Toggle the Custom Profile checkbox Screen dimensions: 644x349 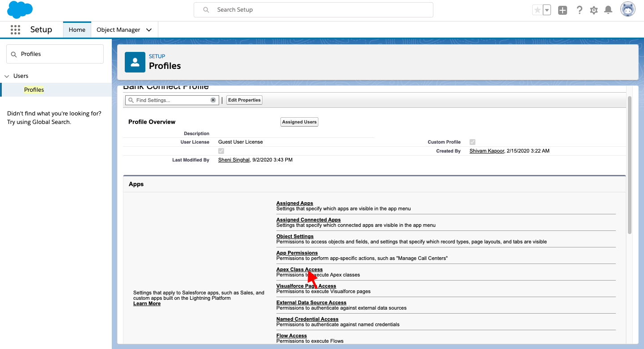pyautogui.click(x=472, y=142)
